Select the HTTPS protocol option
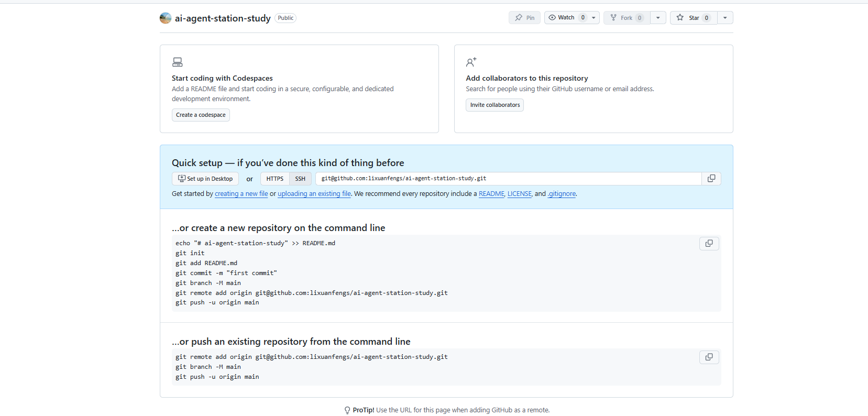 (x=274, y=179)
